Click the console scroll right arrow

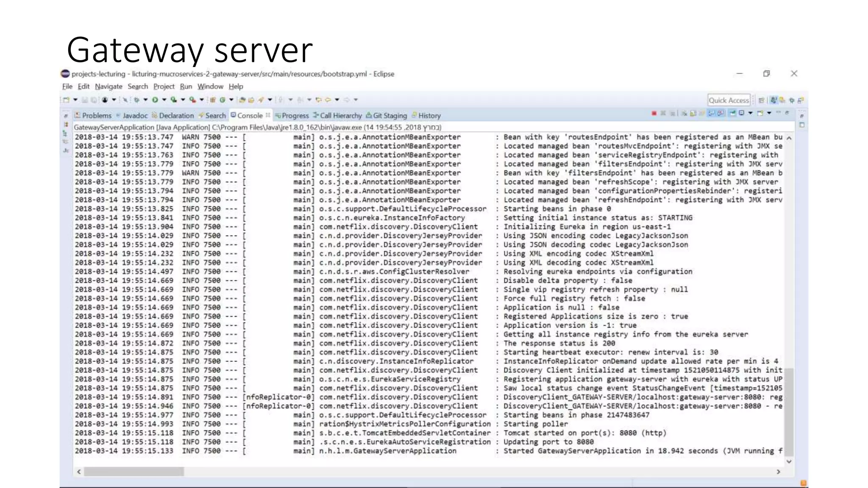coord(778,471)
